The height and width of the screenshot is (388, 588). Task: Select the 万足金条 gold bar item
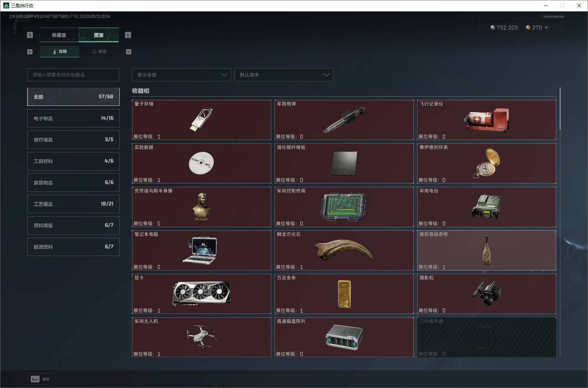[344, 294]
